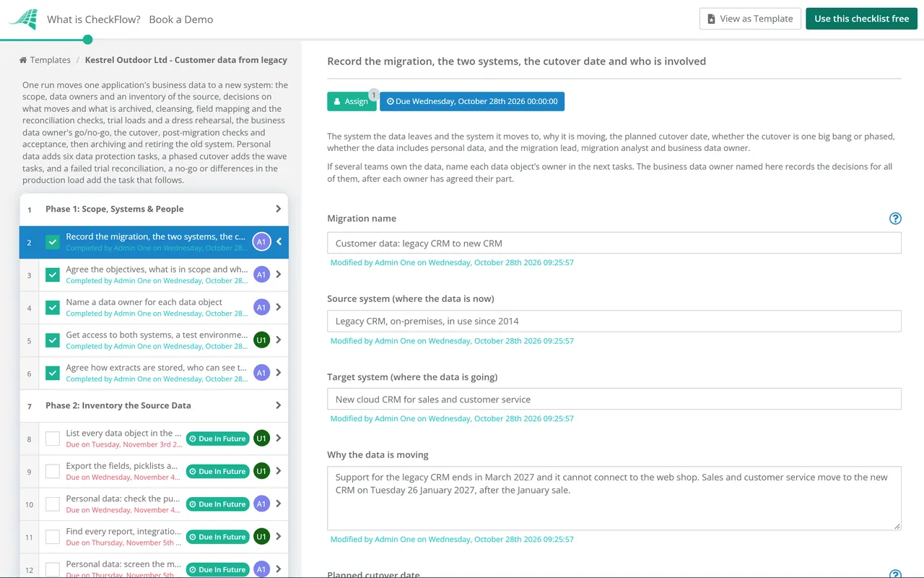Click the A1 avatar on task 3

[x=261, y=275]
